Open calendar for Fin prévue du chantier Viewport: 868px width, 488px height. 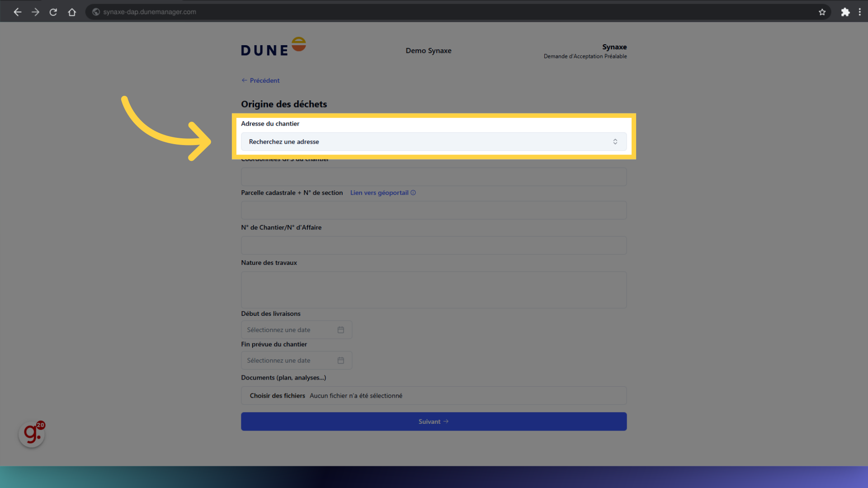tap(340, 361)
